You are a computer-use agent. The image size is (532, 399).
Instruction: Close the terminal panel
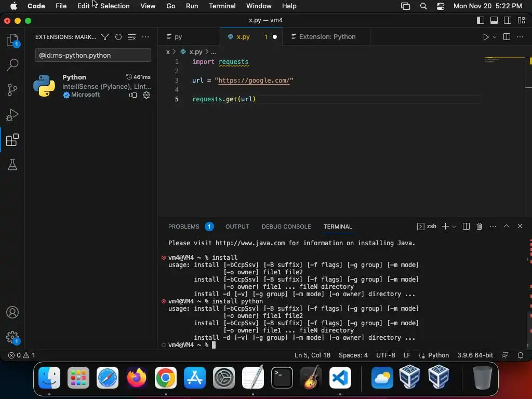pos(520,226)
